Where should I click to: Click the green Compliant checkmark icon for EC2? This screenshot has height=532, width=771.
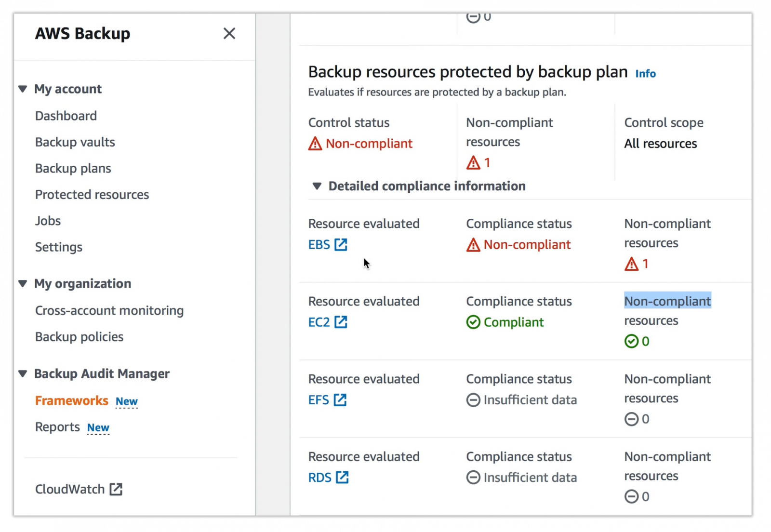point(473,322)
